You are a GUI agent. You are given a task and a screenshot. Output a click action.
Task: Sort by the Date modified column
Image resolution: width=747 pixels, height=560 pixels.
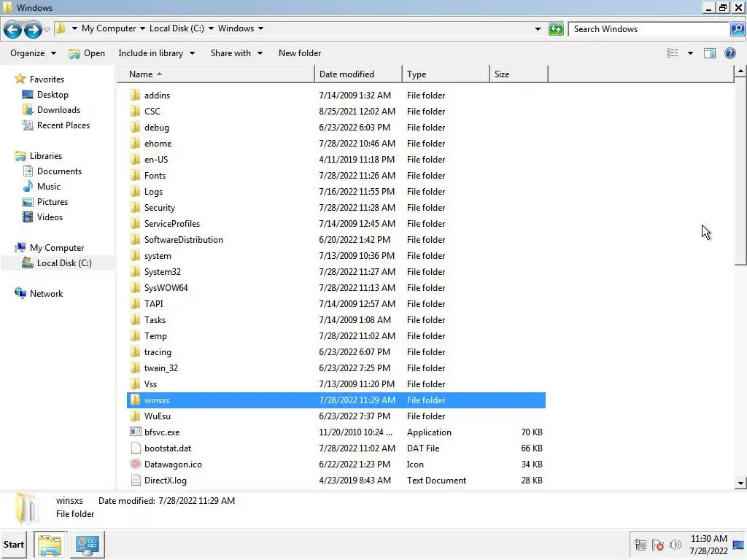coord(358,74)
